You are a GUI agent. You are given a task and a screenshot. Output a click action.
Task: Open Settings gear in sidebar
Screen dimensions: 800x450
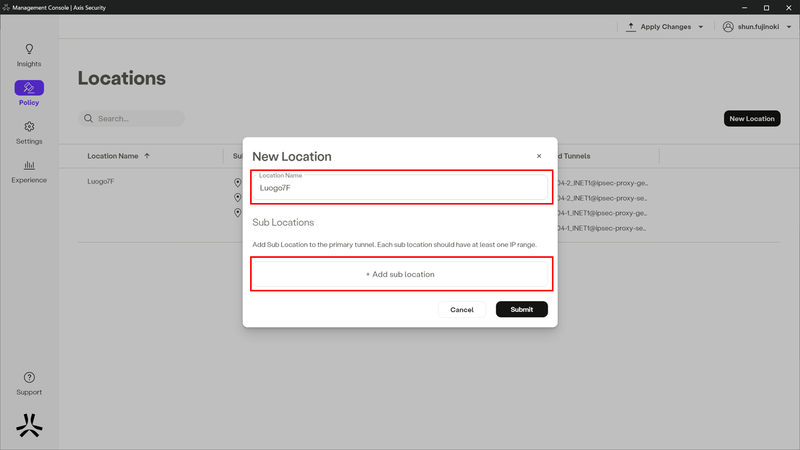(x=29, y=127)
